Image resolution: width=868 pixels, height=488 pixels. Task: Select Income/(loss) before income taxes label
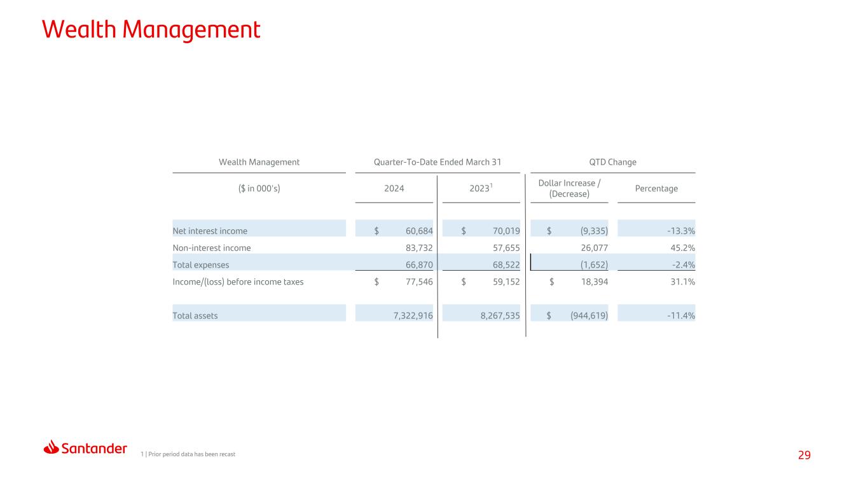(x=238, y=281)
